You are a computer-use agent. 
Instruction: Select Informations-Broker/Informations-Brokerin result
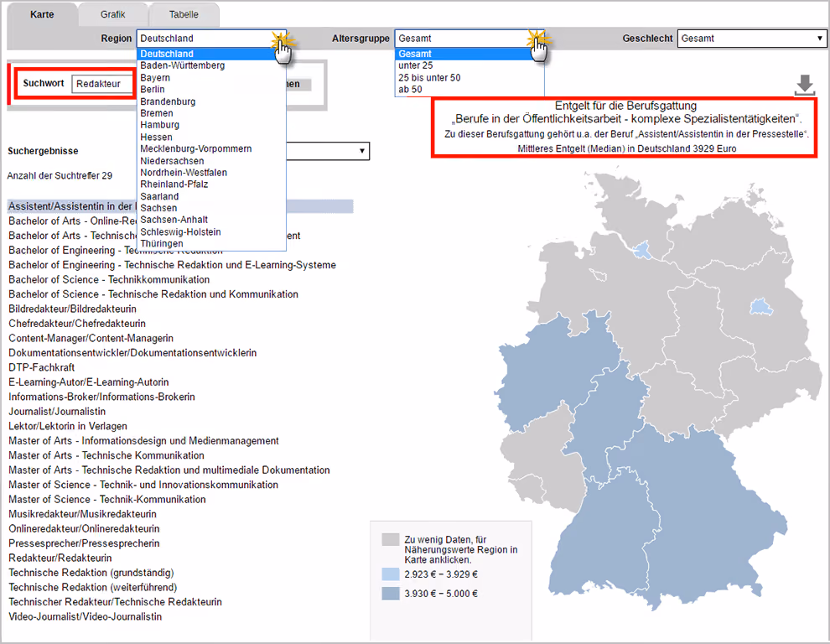(101, 397)
